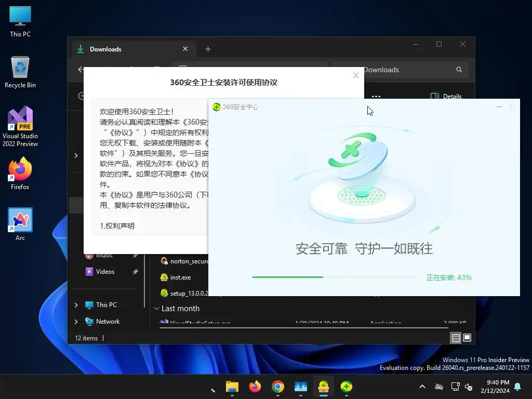Close the Downloads tab in File Explorer
The image size is (532, 399).
coord(185,49)
